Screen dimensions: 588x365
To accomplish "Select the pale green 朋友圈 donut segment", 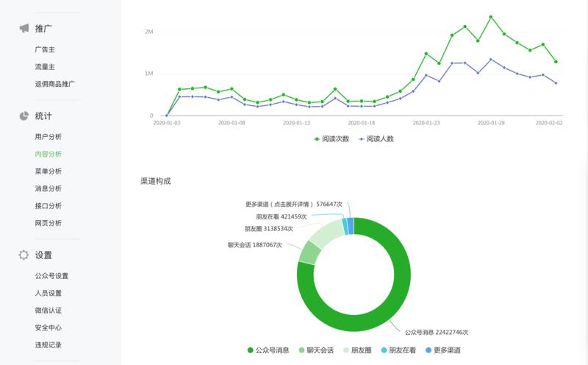I will [327, 233].
